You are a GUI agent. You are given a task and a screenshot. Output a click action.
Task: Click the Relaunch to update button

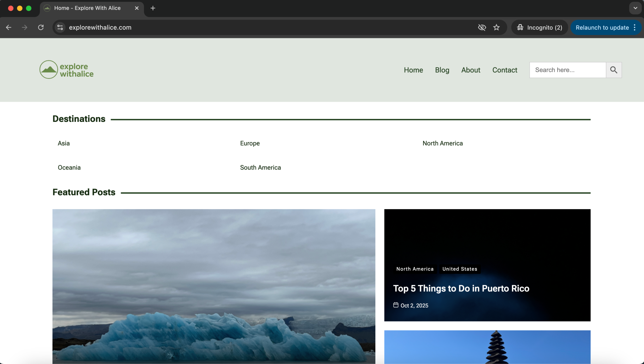click(602, 27)
